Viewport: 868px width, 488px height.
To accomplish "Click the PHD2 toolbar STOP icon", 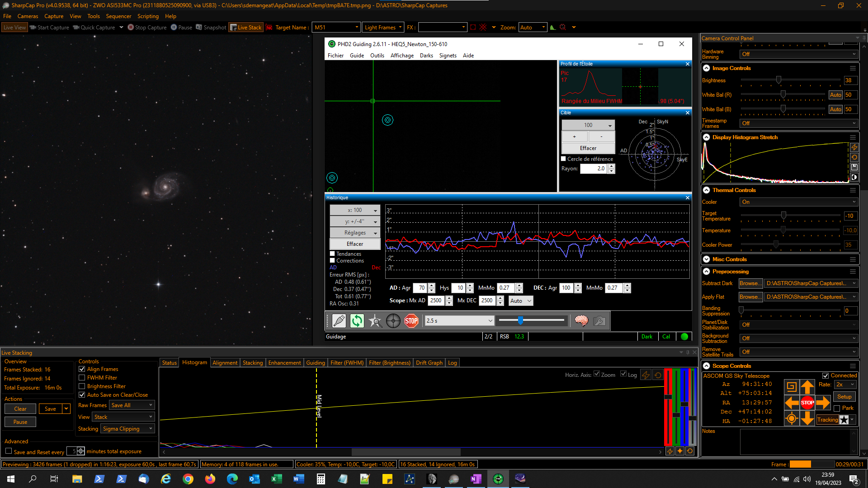I will [x=411, y=321].
